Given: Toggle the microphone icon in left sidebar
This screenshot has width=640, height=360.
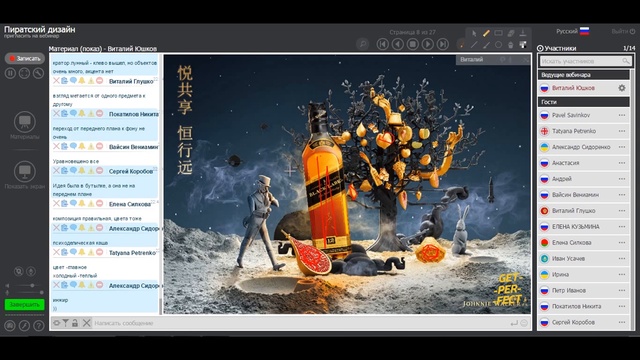Looking at the screenshot, I should coord(31,271).
